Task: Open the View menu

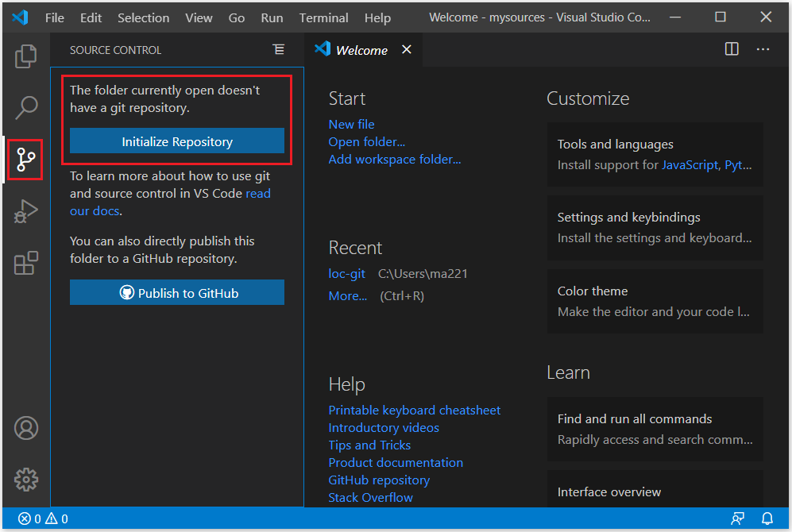Action: [x=199, y=17]
